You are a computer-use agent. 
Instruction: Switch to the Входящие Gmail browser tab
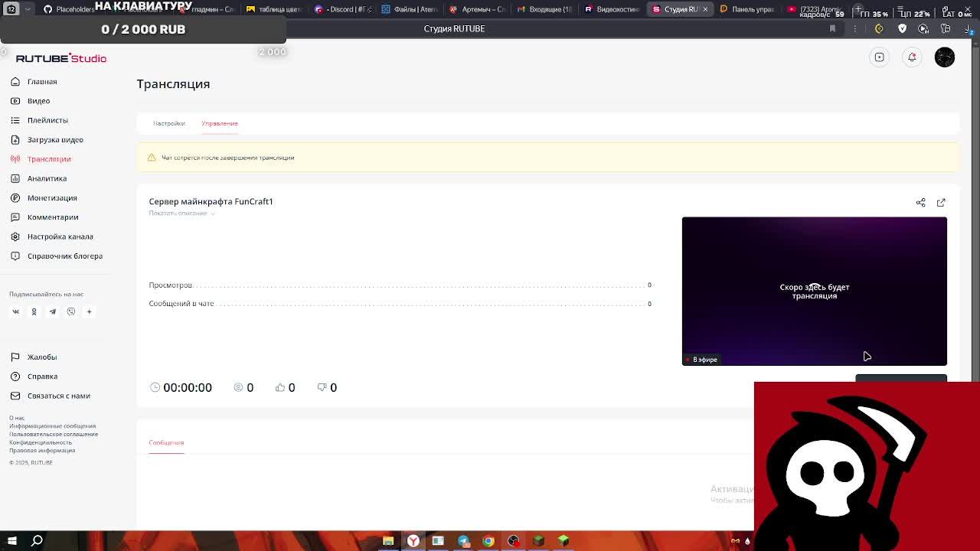[544, 9]
